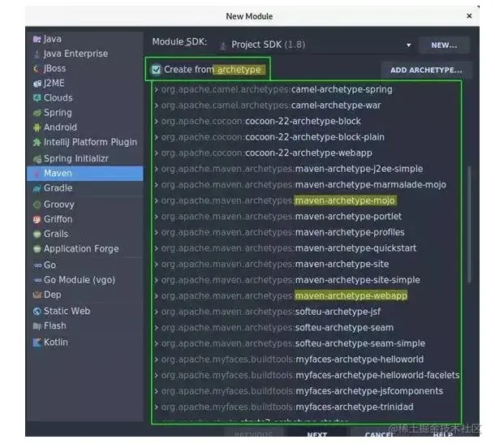
Task: Expand maven-archetype-webapp node
Action: 157,296
